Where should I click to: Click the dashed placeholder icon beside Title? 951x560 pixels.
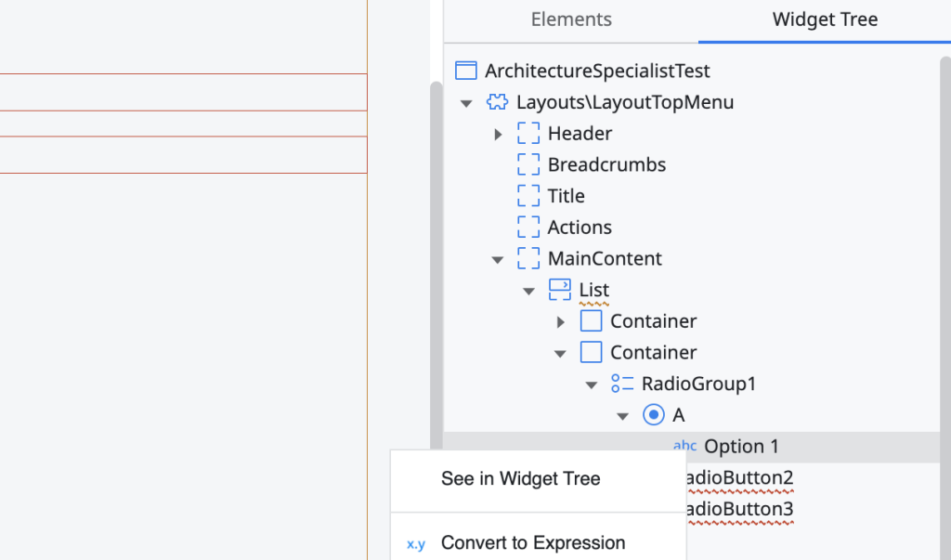point(528,196)
